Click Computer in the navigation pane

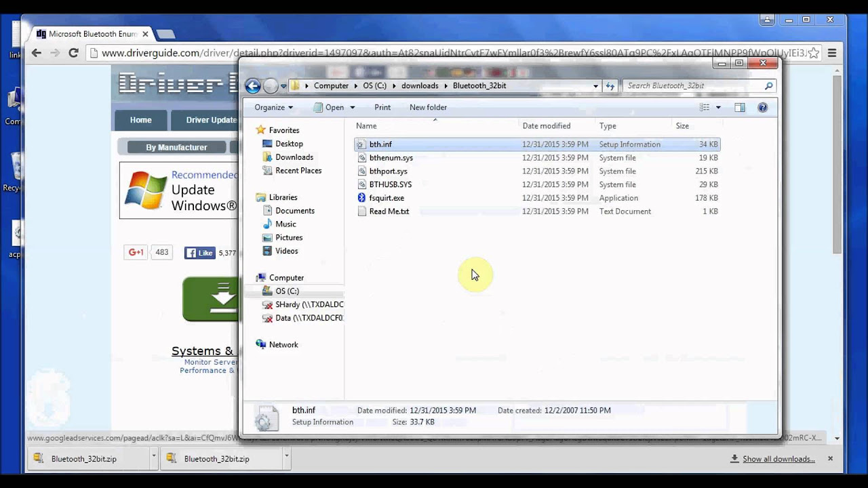coord(286,278)
